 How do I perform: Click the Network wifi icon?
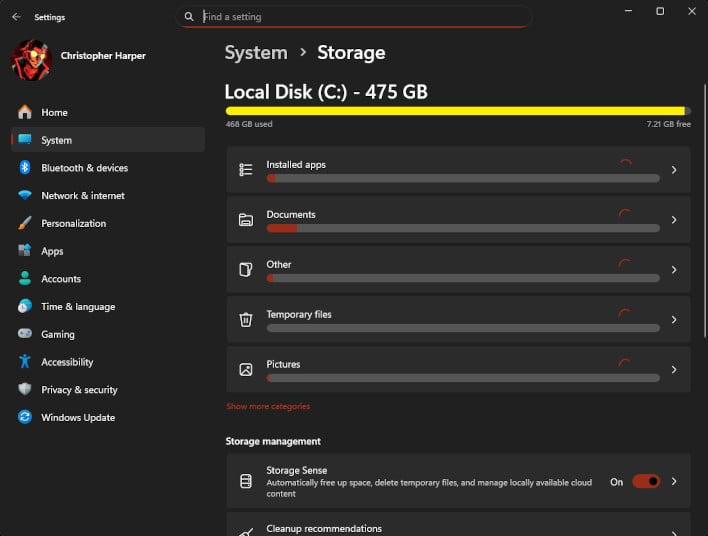25,195
